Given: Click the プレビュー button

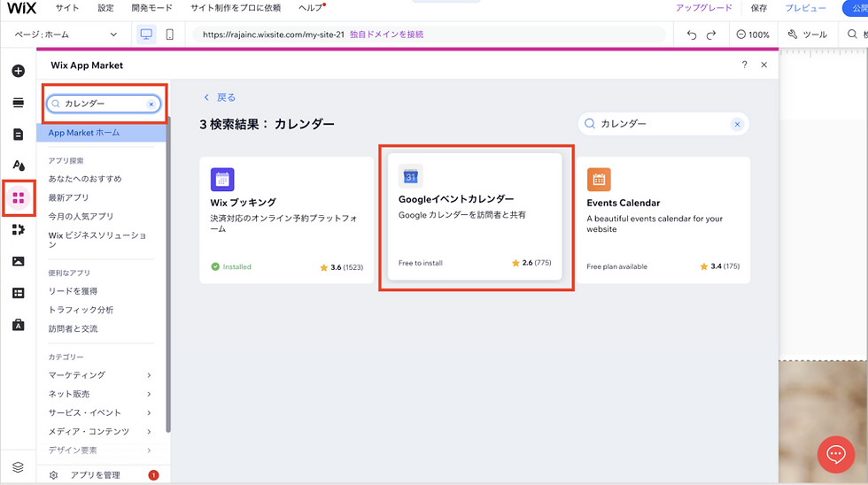Looking at the screenshot, I should coord(805,8).
